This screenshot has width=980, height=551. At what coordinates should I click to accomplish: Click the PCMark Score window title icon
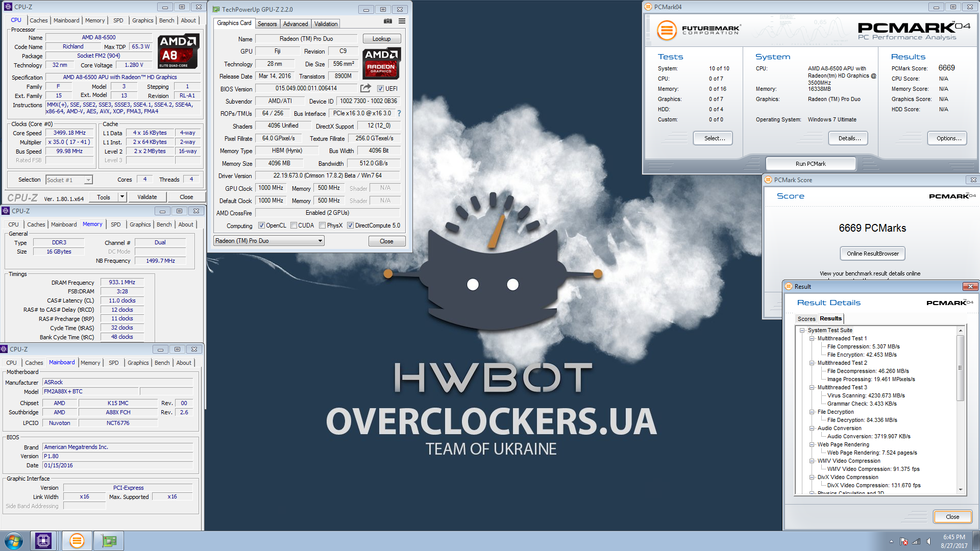[x=768, y=180]
